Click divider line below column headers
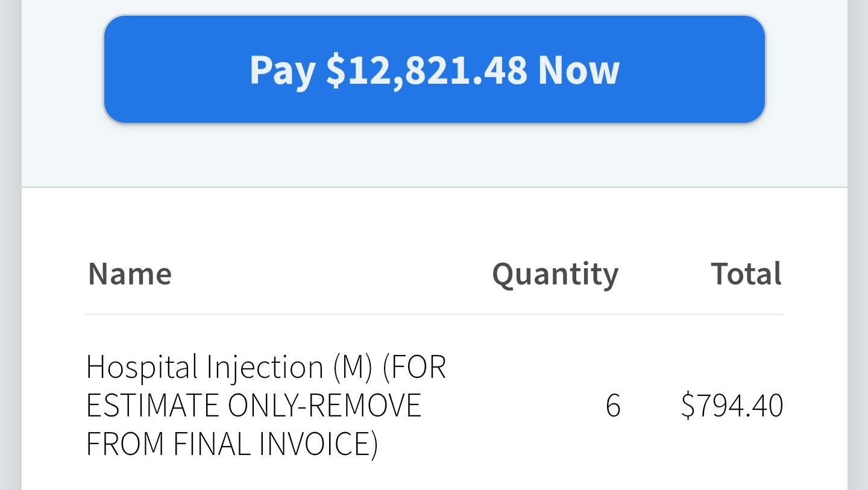The width and height of the screenshot is (868, 490). (434, 314)
